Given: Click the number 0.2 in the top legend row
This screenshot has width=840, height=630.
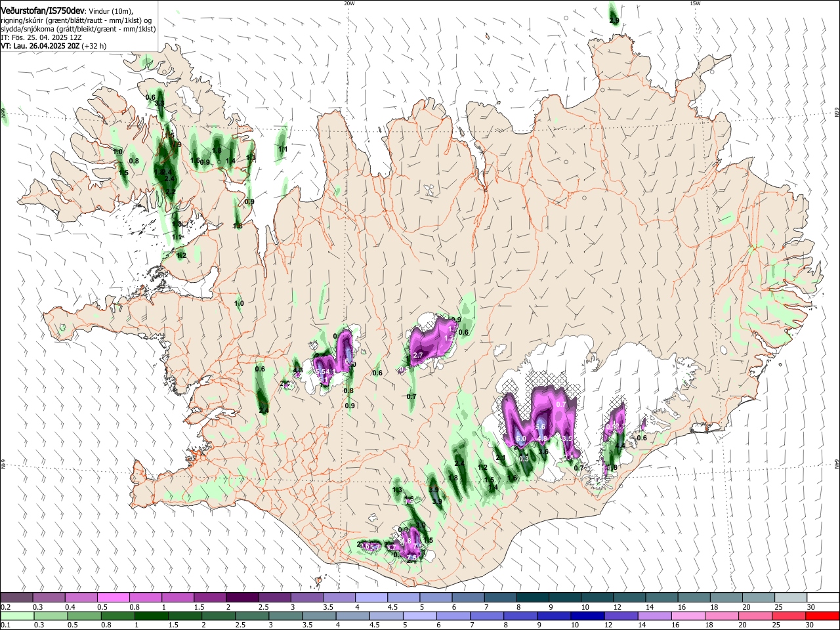Looking at the screenshot, I should point(5,607).
